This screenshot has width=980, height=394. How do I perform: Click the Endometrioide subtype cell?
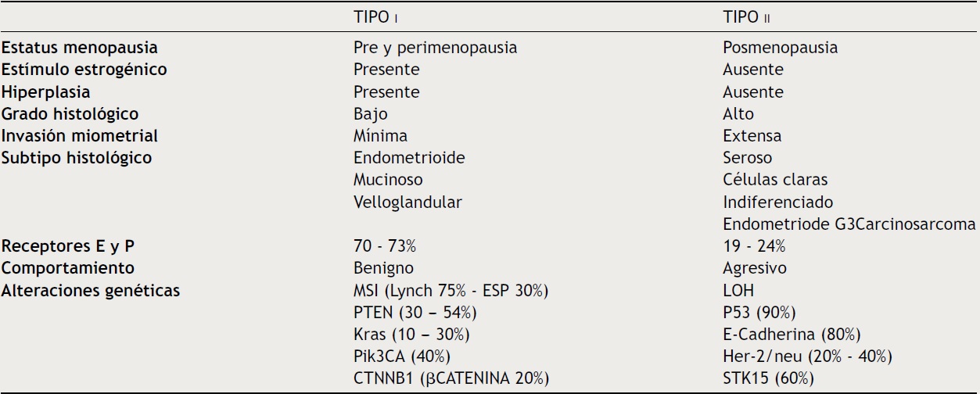coord(409,158)
